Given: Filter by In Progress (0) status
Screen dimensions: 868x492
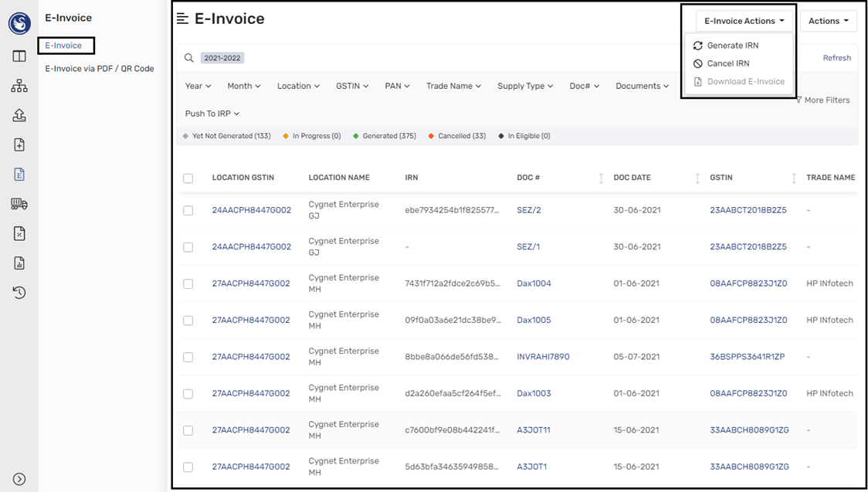Looking at the screenshot, I should click(x=312, y=136).
